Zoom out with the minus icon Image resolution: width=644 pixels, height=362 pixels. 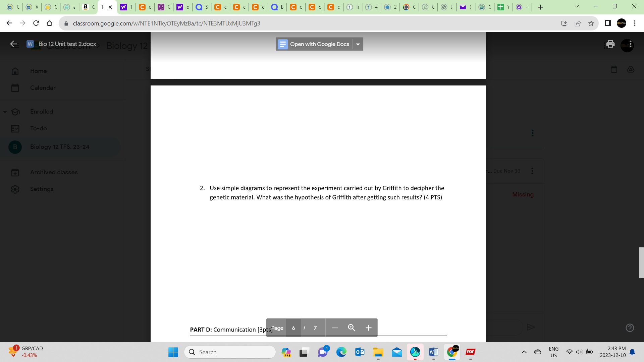coord(335,328)
